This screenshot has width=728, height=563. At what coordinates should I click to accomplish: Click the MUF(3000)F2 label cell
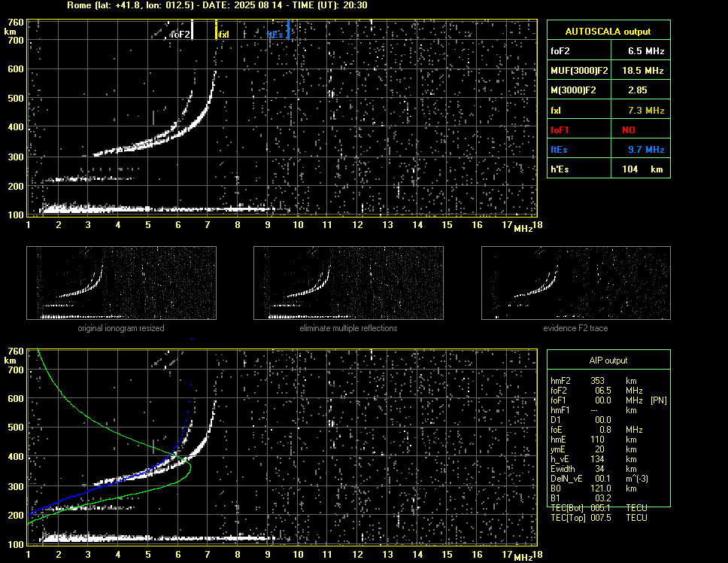pyautogui.click(x=579, y=71)
